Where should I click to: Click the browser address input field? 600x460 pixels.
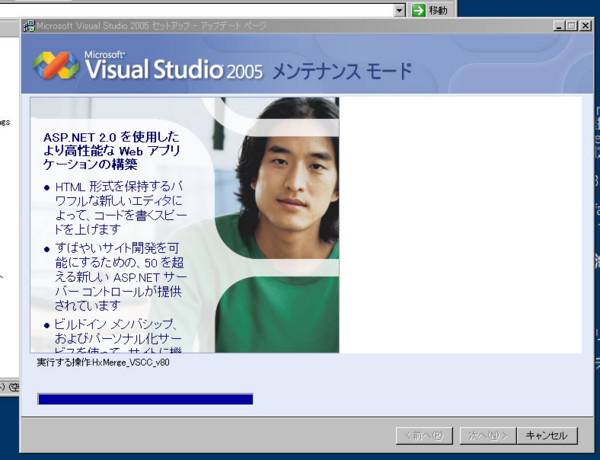(197, 10)
